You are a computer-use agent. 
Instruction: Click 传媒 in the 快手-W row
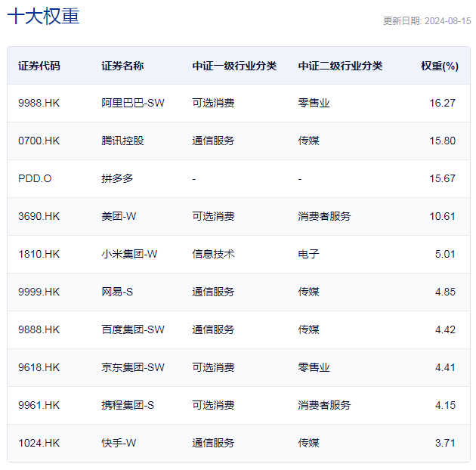point(308,444)
